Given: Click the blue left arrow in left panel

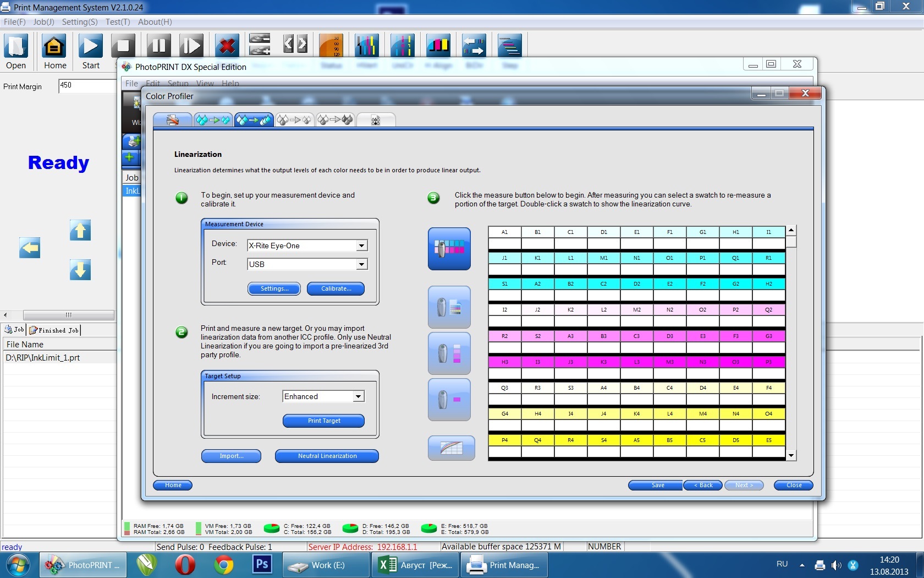Looking at the screenshot, I should [x=30, y=248].
